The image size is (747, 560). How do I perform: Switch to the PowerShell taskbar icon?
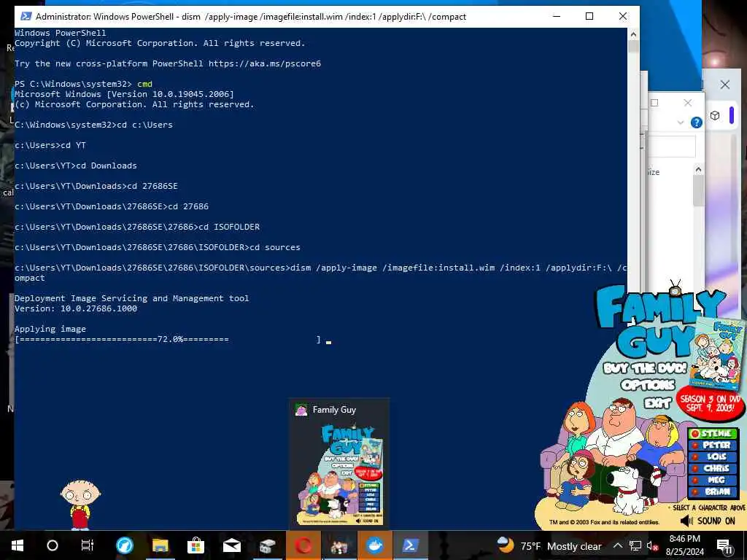[x=411, y=545]
